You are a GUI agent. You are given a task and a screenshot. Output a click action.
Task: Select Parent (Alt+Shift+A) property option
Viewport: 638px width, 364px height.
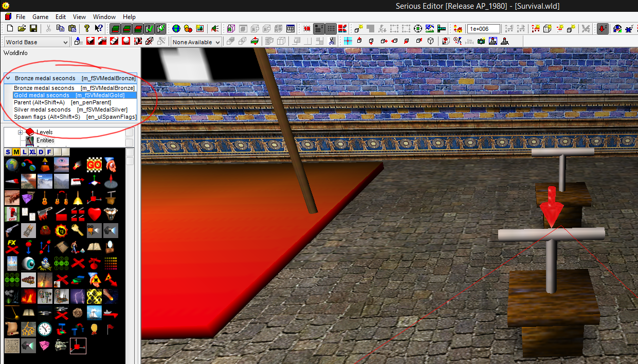tap(75, 102)
